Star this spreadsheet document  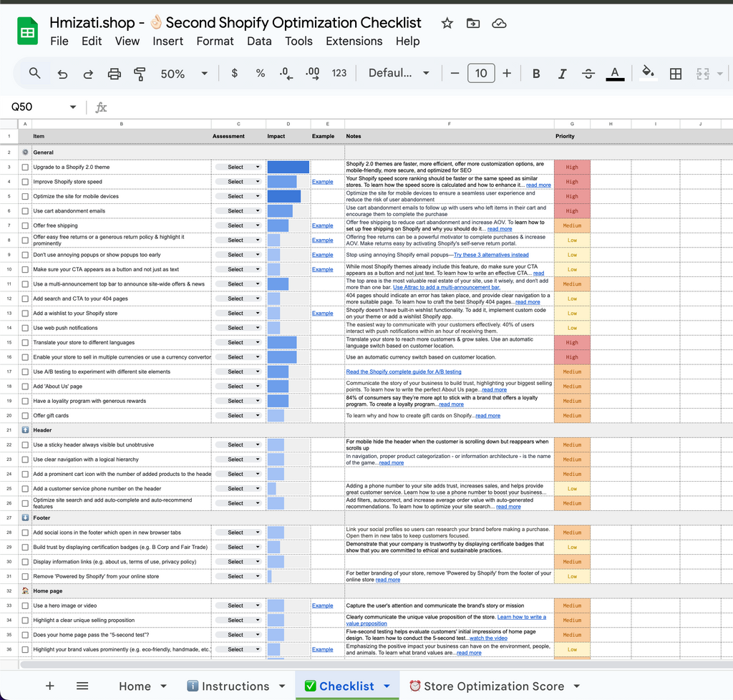pos(447,23)
